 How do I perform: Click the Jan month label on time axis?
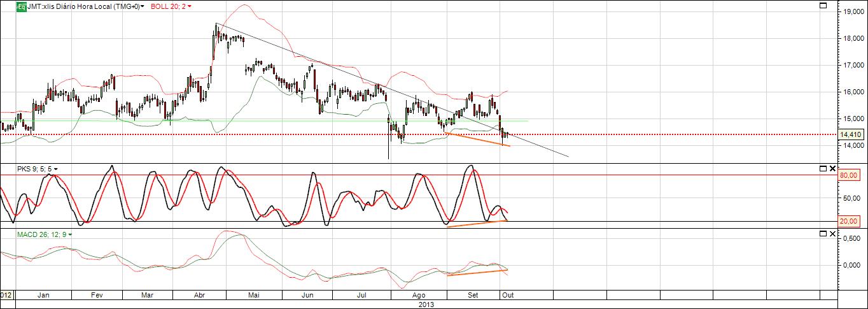pos(45,296)
